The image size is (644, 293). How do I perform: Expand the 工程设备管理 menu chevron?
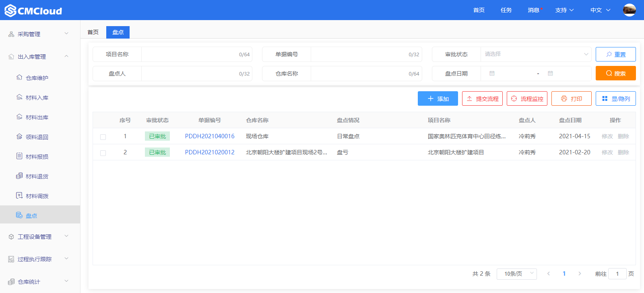[66, 236]
